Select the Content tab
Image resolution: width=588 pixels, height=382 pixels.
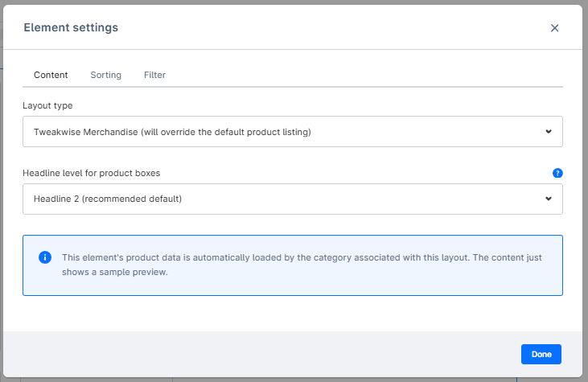click(51, 75)
